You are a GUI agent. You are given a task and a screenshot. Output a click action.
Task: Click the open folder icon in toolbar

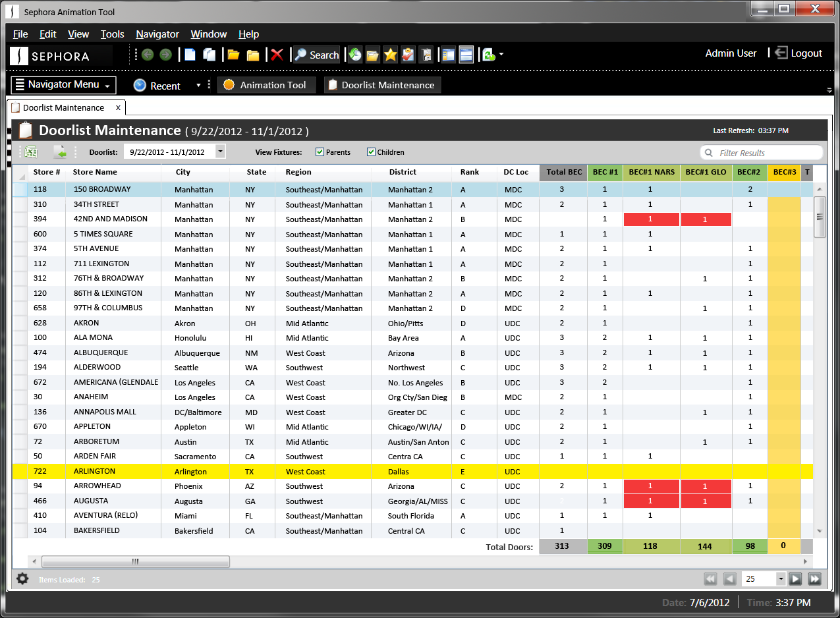[233, 55]
